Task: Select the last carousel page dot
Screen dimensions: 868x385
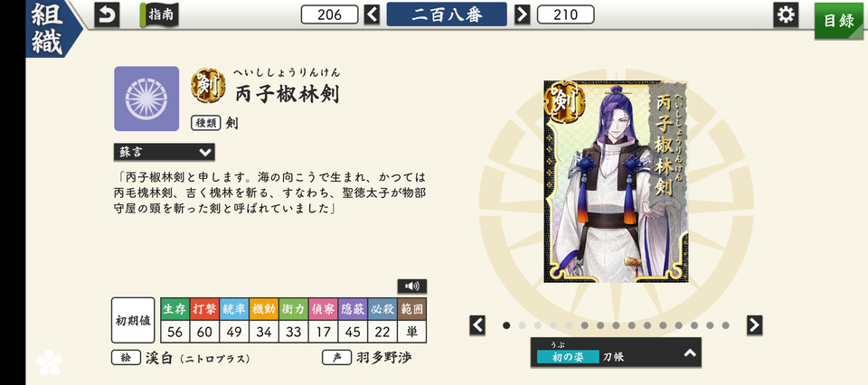Action: pos(725,325)
